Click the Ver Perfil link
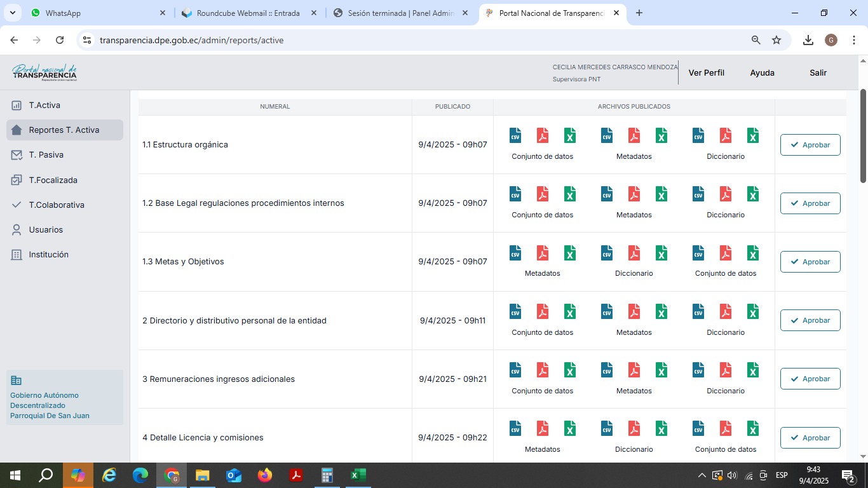The height and width of the screenshot is (488, 868). (706, 73)
